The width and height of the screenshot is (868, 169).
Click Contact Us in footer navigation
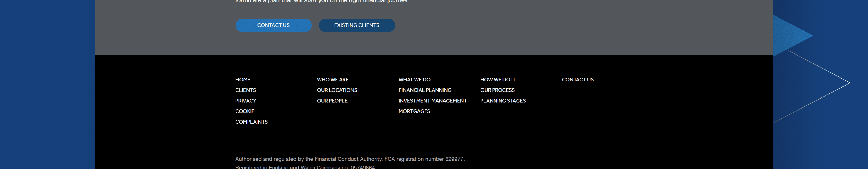pos(577,80)
